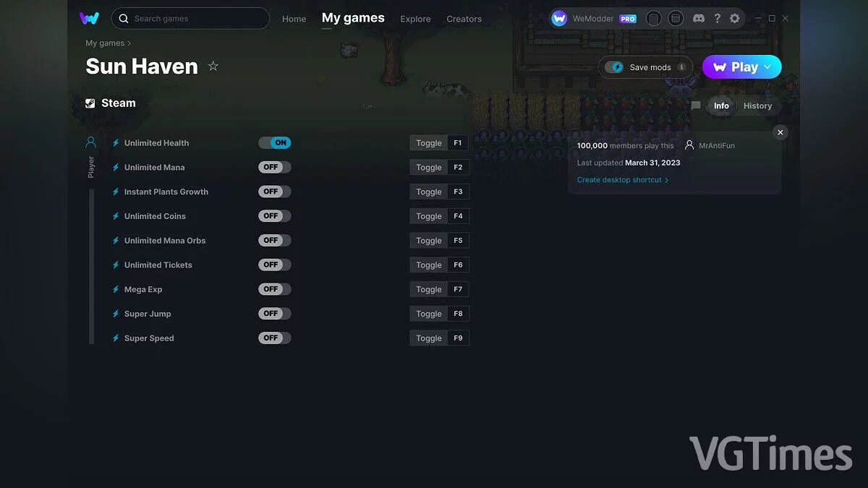Click Toggle button for Unlimited Health
The width and height of the screenshot is (868, 488).
pyautogui.click(x=429, y=143)
